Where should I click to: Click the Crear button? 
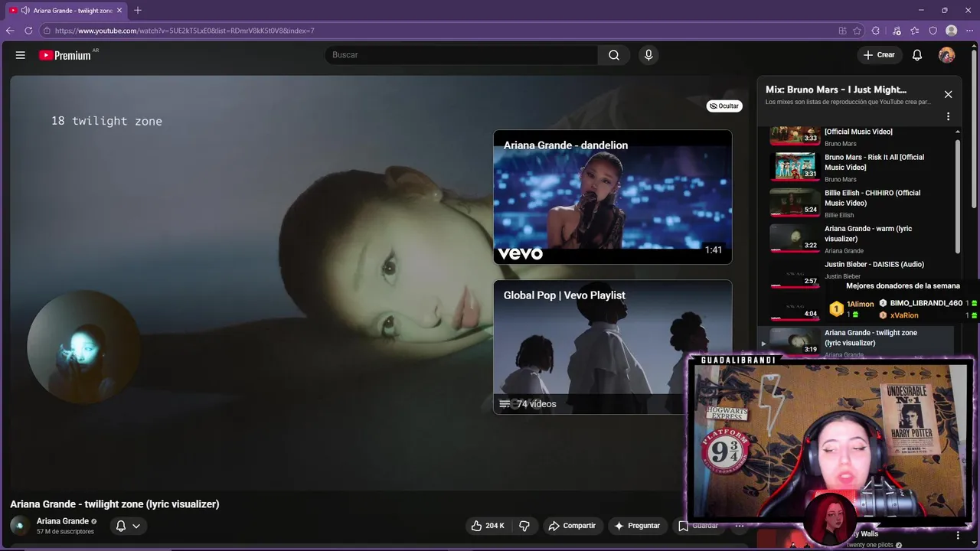879,55
